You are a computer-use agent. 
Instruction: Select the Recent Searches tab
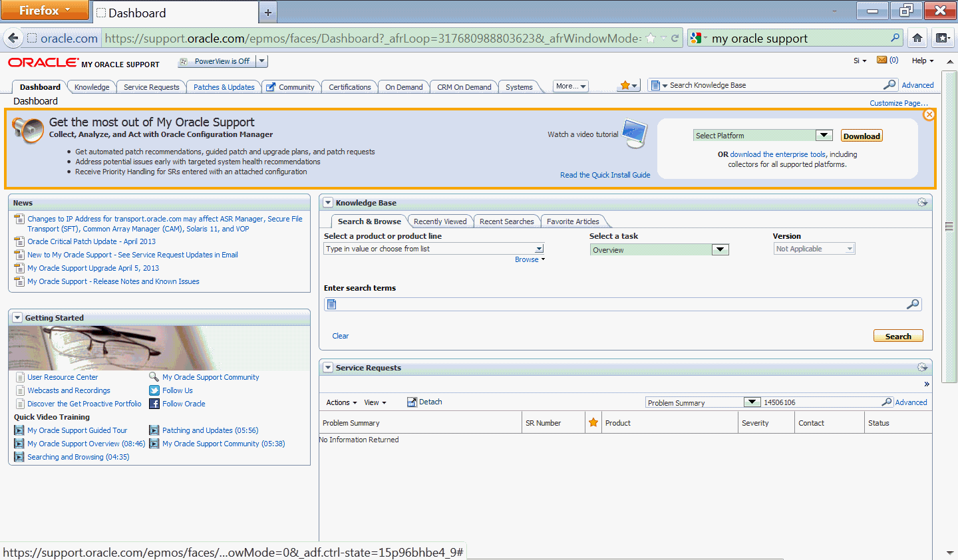tap(506, 221)
